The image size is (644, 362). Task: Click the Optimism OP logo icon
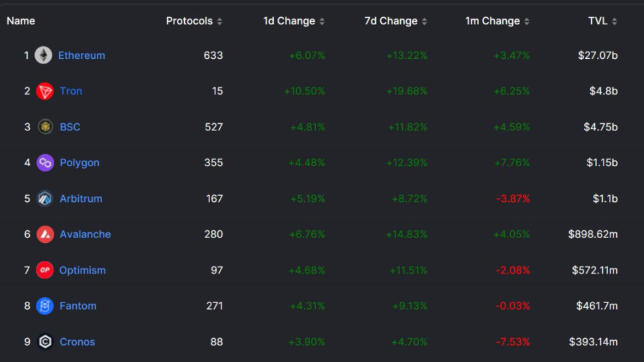coord(45,270)
